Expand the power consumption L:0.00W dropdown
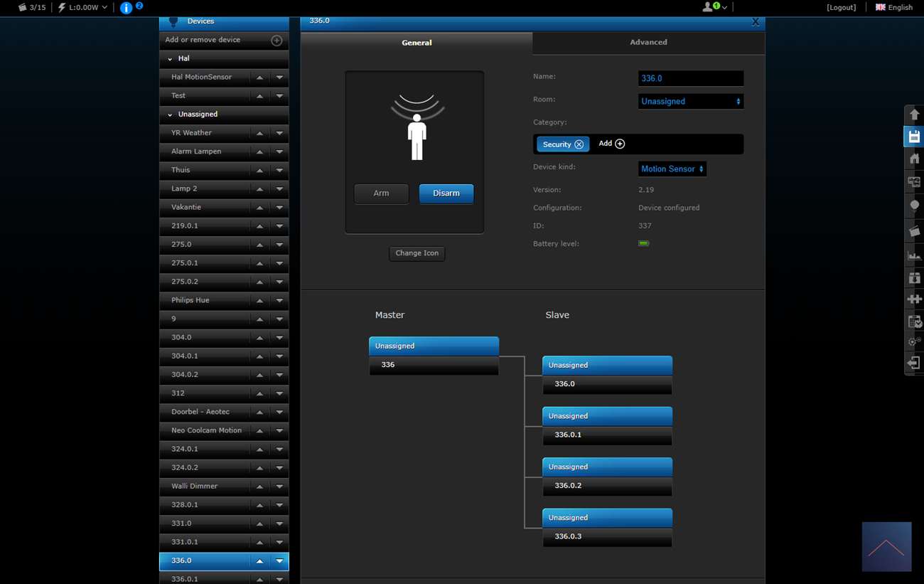The width and height of the screenshot is (924, 584). (x=104, y=8)
